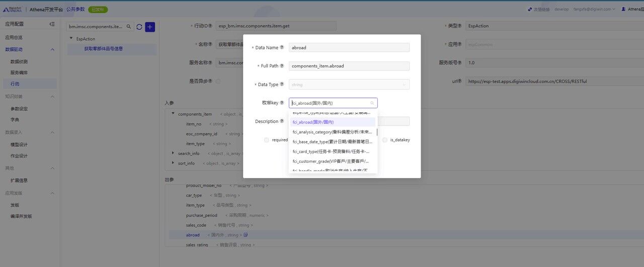Click the 友情链接 link
644x267 pixels.
[x=541, y=9]
